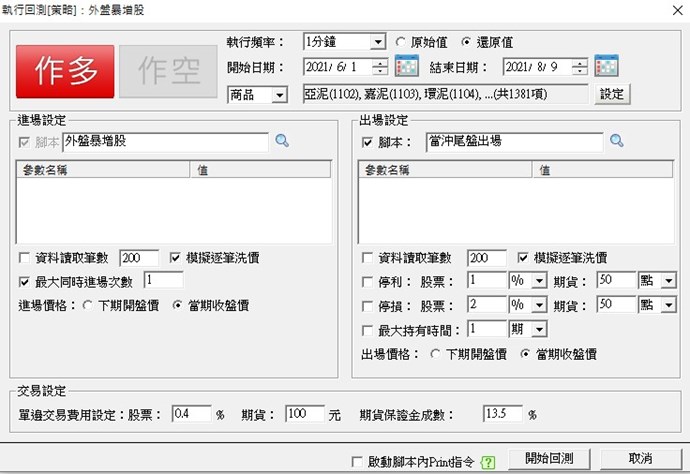Viewport: 690px width, 474px height.
Task: Select the red 作多 (long) button
Action: click(63, 71)
